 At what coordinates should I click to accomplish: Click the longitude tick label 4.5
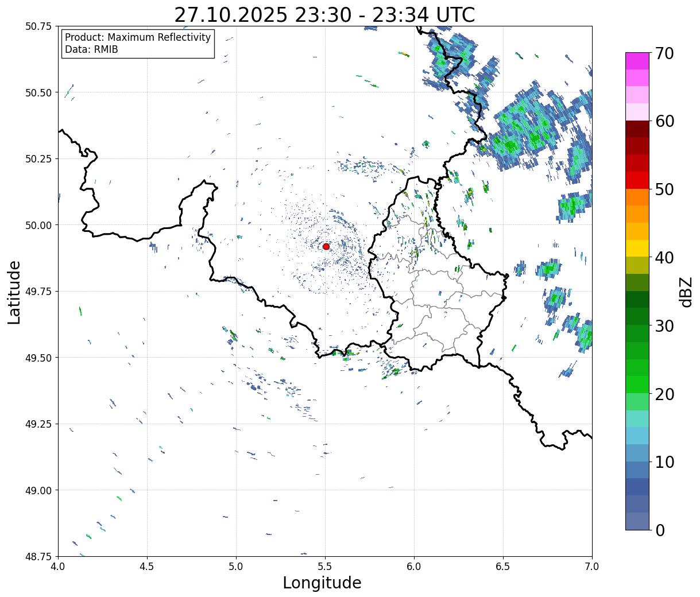147,567
